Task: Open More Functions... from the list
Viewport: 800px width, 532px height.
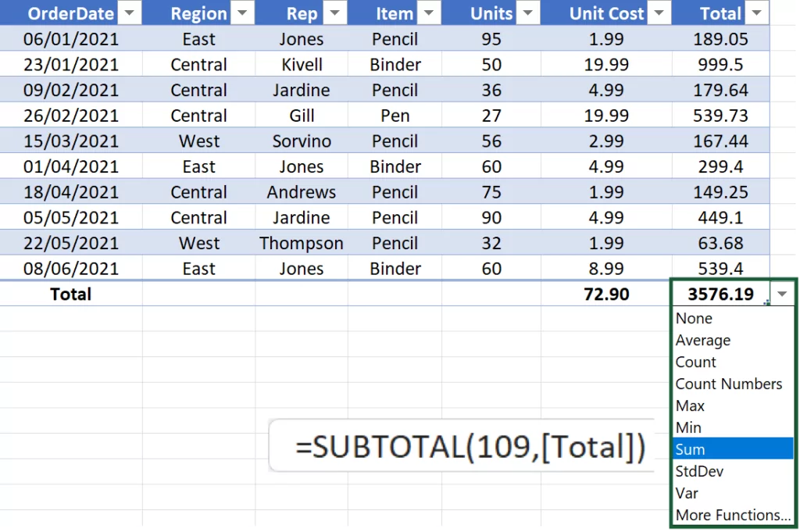Action: [x=733, y=515]
